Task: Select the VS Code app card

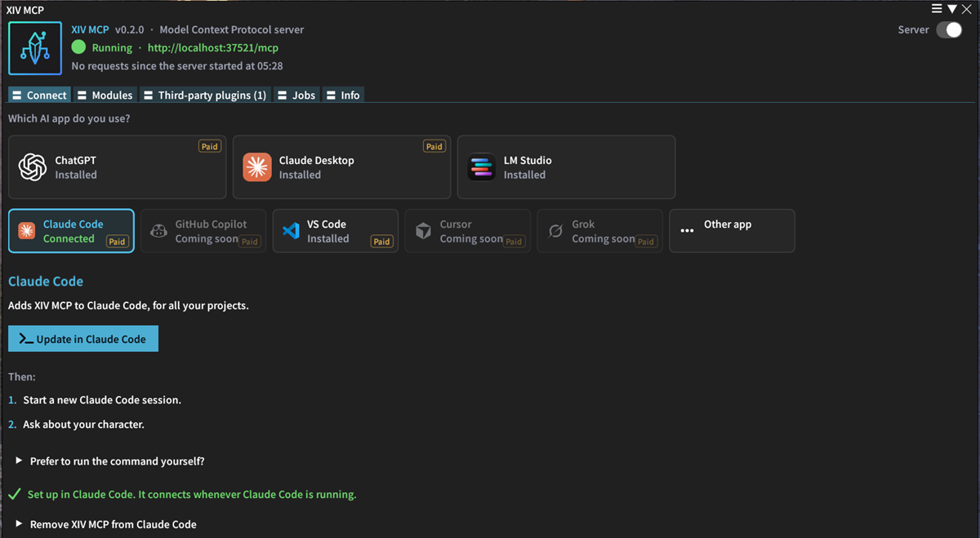Action: [x=336, y=231]
